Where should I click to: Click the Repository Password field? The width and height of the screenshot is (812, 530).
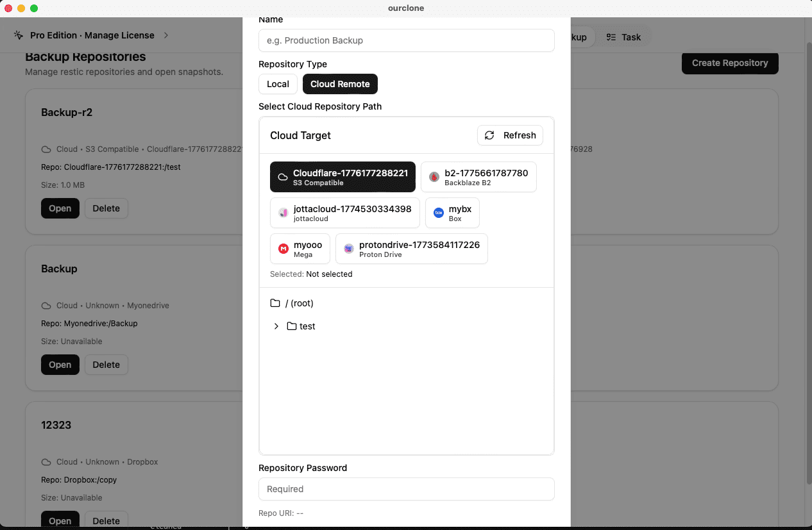click(406, 489)
